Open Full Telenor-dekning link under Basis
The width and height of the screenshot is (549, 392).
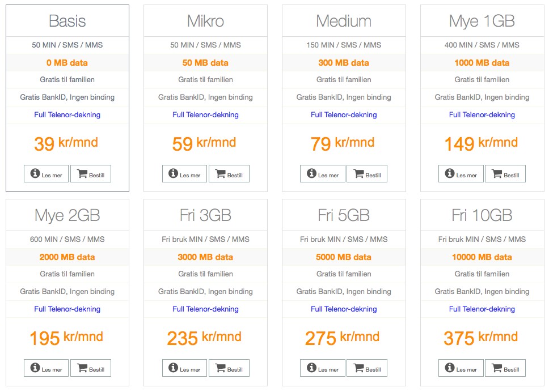click(67, 114)
